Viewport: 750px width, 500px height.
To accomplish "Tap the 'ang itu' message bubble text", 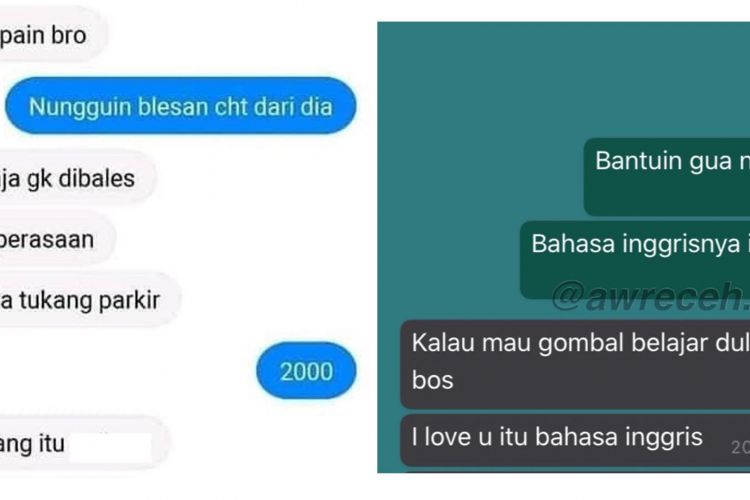I will tap(32, 444).
